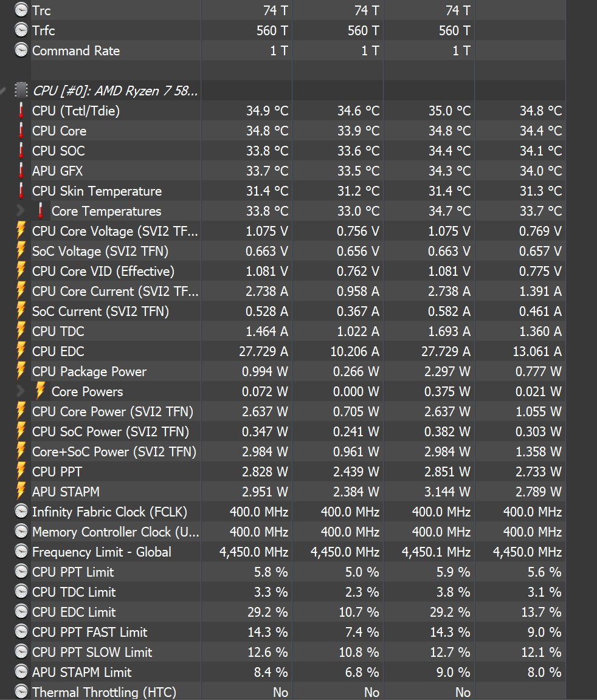
Task: Click lightning icon next to CPU TDC
Action: 21,331
